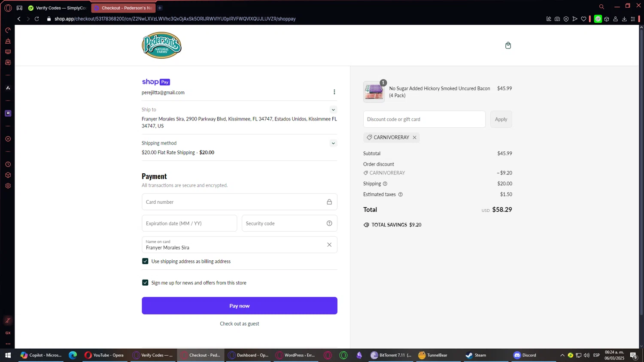Open the player icon in sidebar

(8, 139)
